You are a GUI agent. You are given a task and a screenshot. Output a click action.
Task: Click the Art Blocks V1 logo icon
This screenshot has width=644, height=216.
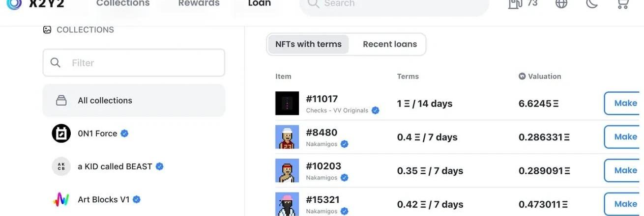61,200
